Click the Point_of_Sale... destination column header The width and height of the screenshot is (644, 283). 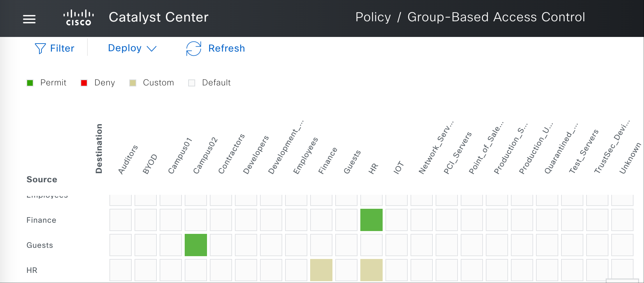pyautogui.click(x=486, y=148)
